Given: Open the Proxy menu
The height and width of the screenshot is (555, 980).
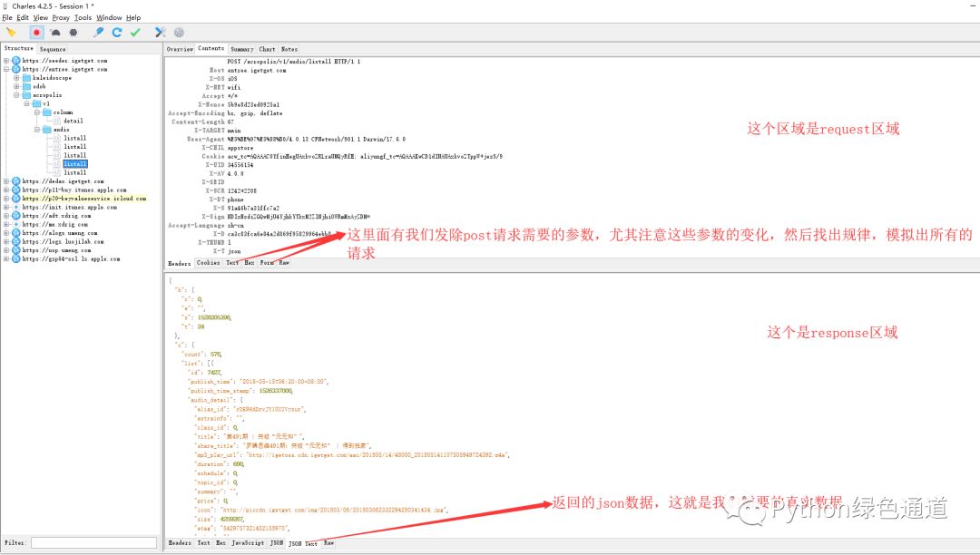Looking at the screenshot, I should click(61, 18).
